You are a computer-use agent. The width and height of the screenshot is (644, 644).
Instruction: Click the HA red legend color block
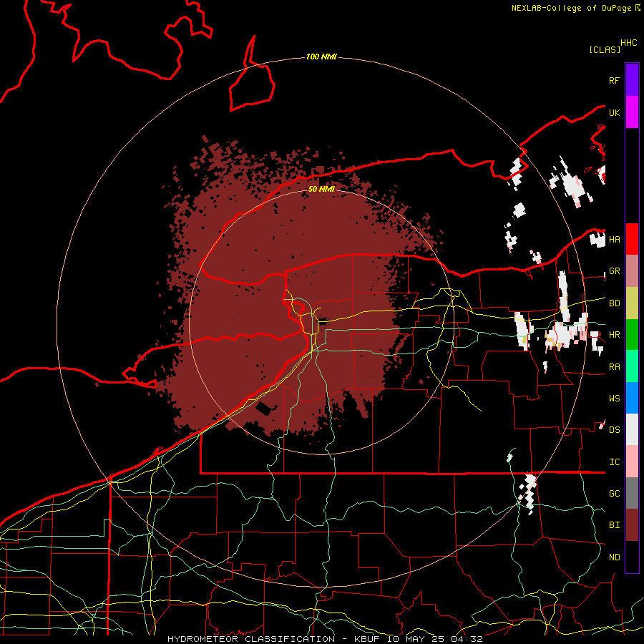(x=632, y=239)
